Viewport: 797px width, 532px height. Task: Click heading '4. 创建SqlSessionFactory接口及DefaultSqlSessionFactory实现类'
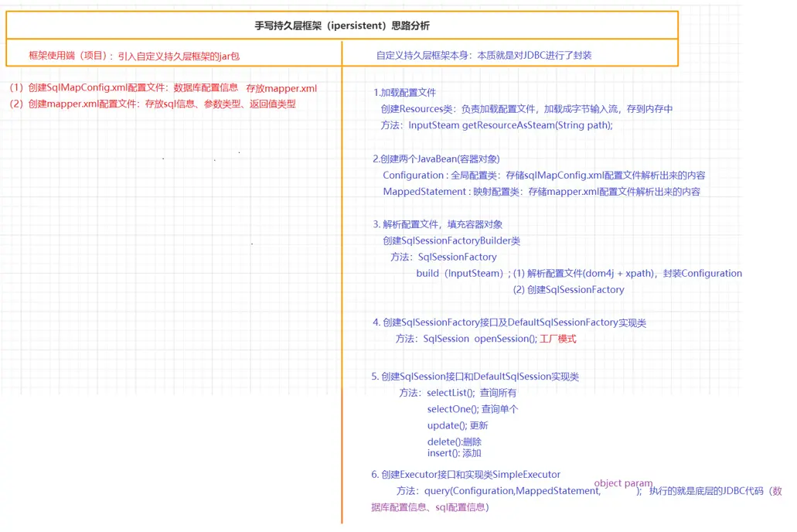[509, 322]
